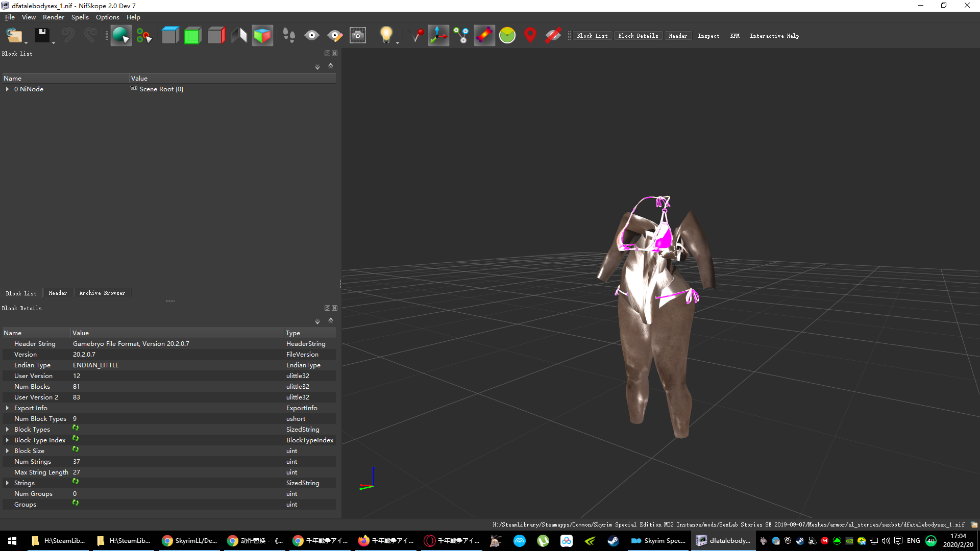Toggle the red-pin vertex marker icon
The image size is (980, 551).
coord(418,35)
